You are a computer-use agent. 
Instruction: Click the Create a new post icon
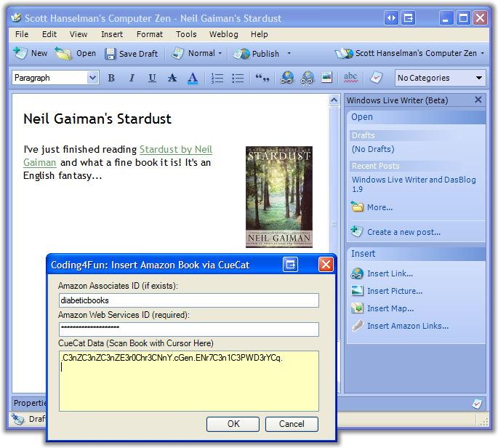[357, 231]
